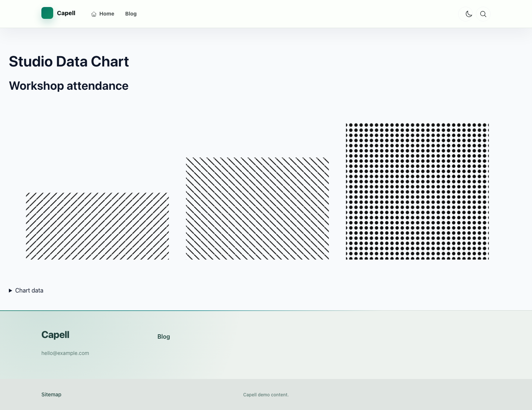532x410 pixels.
Task: Click the Studio Data Chart heading
Action: pyautogui.click(x=69, y=61)
